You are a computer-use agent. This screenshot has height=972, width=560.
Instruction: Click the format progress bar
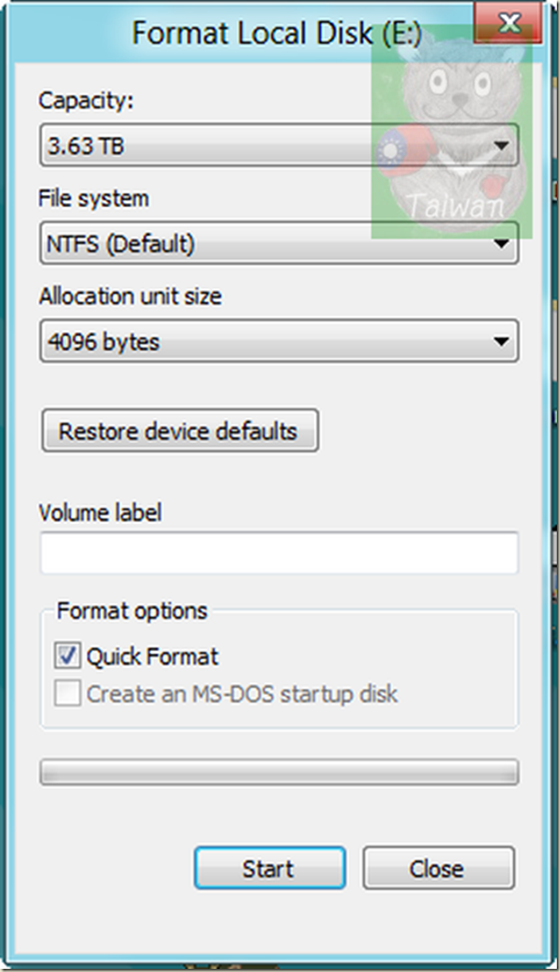(x=279, y=771)
